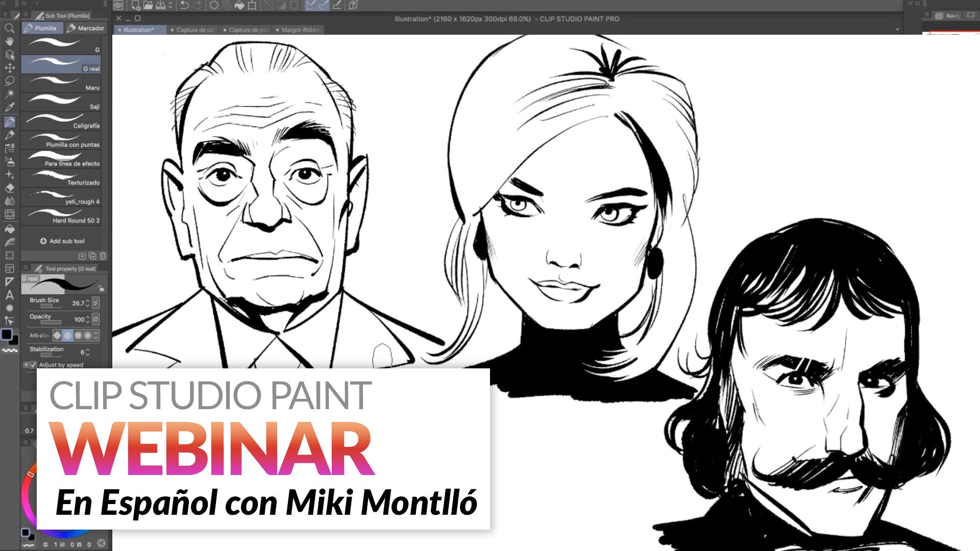The height and width of the screenshot is (551, 980).
Task: Click the Brush Size value stepper arrows
Action: pyautogui.click(x=88, y=303)
